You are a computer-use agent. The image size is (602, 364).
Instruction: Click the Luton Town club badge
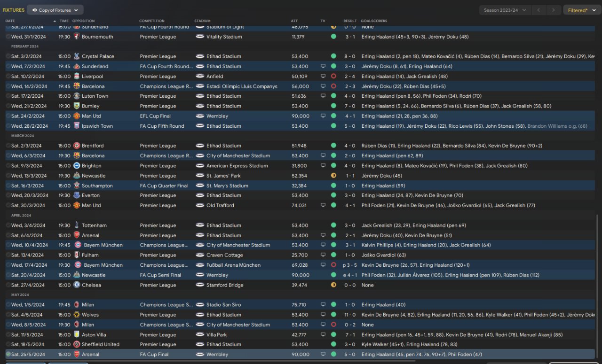point(77,96)
